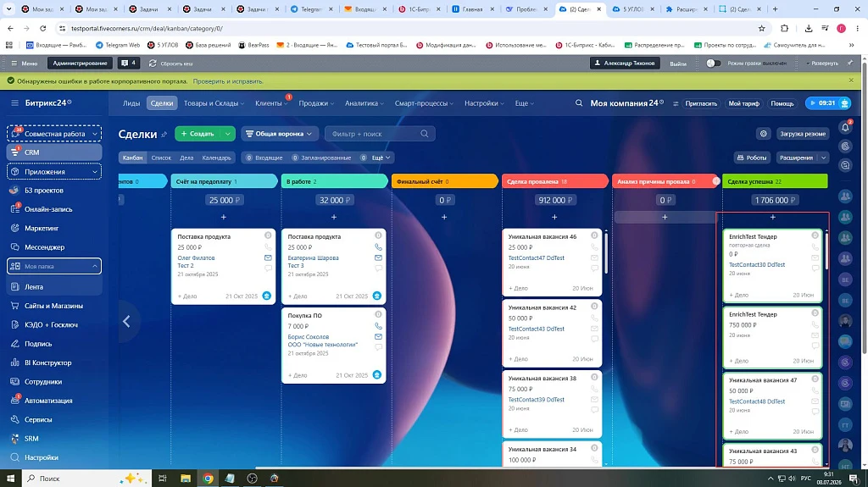Add a deal in Финальный счёт column
This screenshot has width=868, height=487.
coord(444,218)
